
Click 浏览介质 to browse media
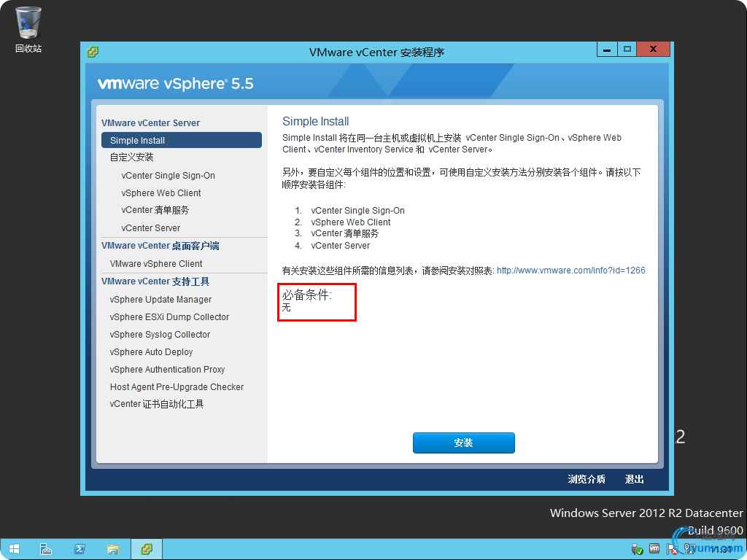pos(587,479)
